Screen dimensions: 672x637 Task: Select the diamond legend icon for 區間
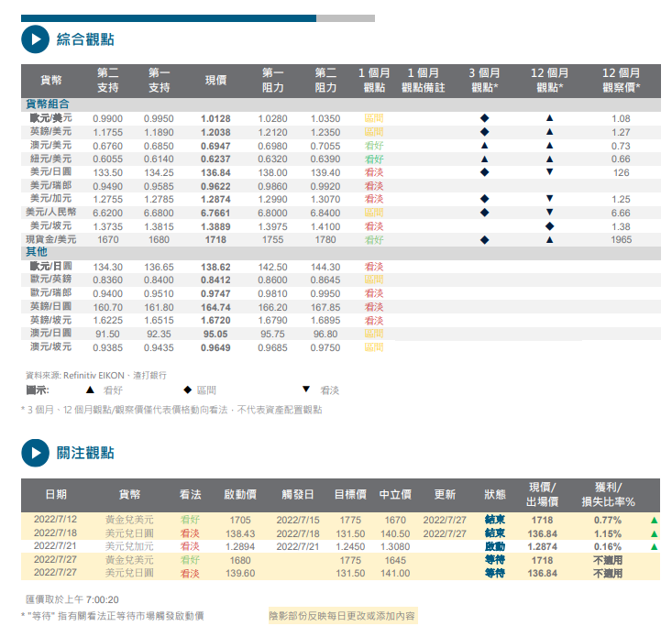click(x=188, y=390)
